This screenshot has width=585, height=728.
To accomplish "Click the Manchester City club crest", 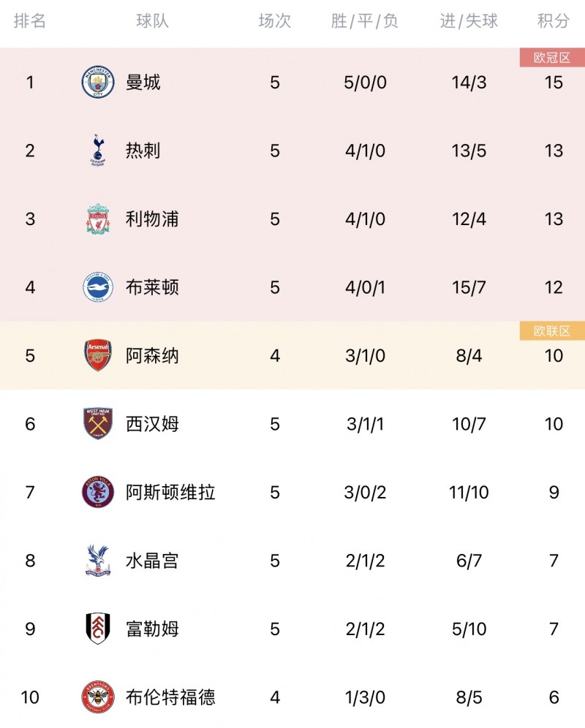I will point(98,83).
